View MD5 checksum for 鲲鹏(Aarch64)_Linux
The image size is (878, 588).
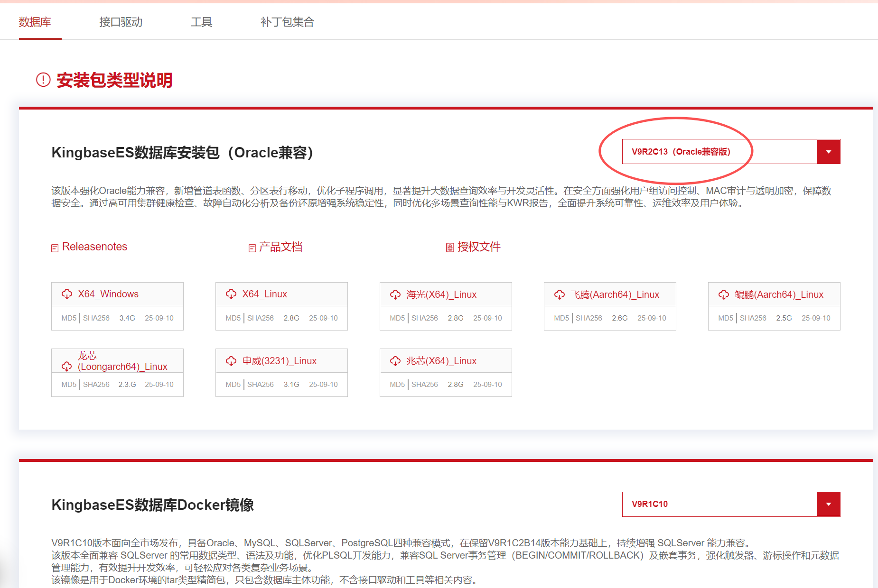point(726,318)
